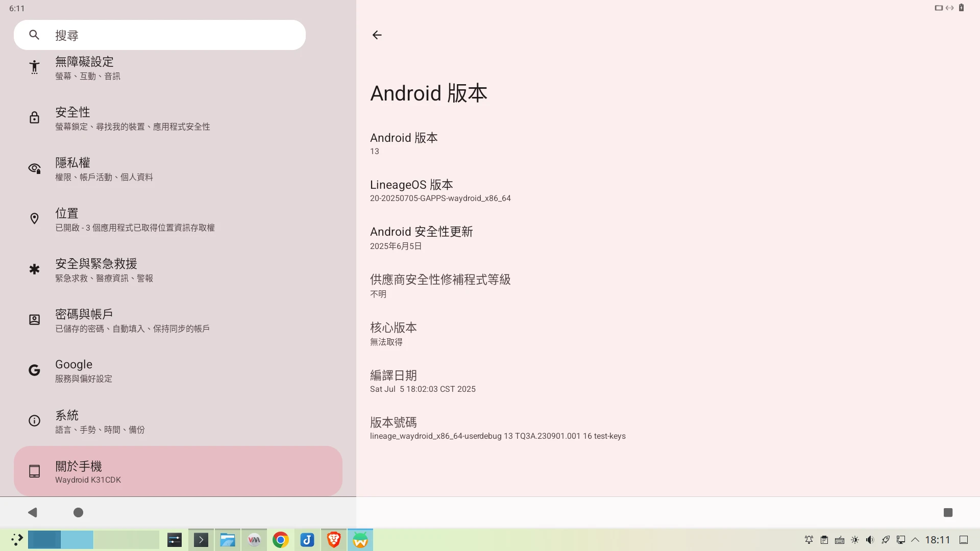Click the 18:11 taskbar clock
The image size is (980, 551).
coord(938,540)
